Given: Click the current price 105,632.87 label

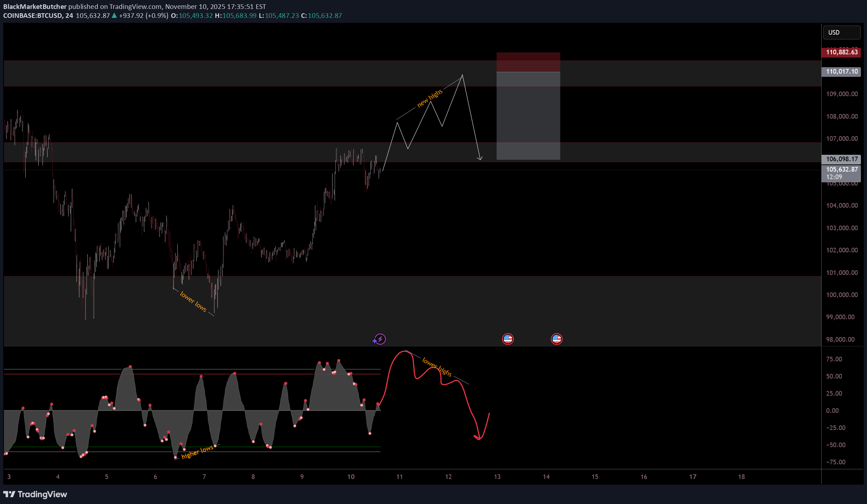Looking at the screenshot, I should coord(841,169).
